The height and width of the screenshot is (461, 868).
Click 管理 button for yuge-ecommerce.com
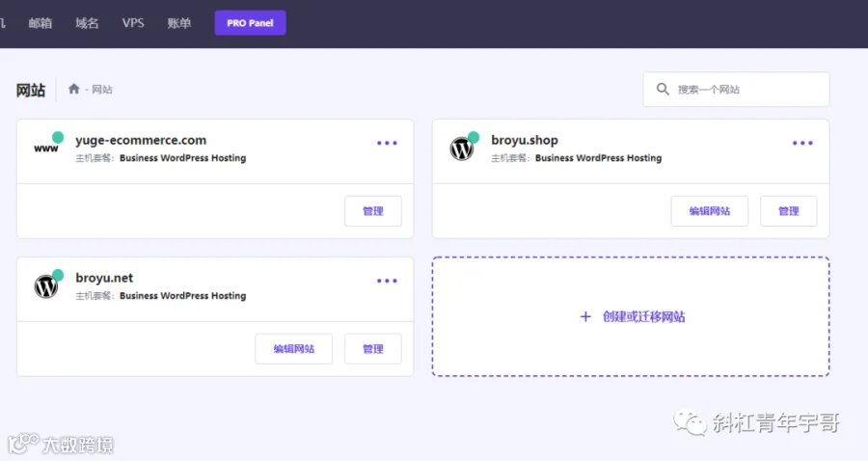pyautogui.click(x=373, y=211)
